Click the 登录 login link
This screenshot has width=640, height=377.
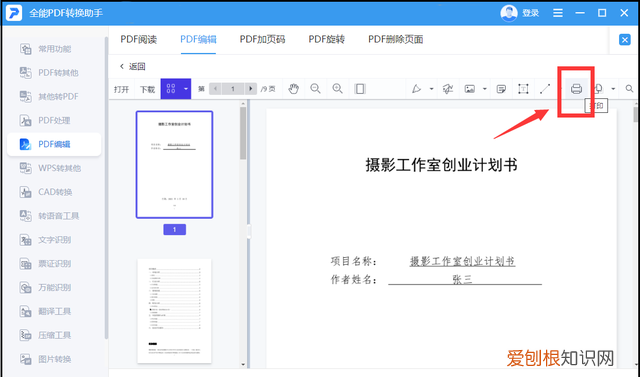coord(531,13)
